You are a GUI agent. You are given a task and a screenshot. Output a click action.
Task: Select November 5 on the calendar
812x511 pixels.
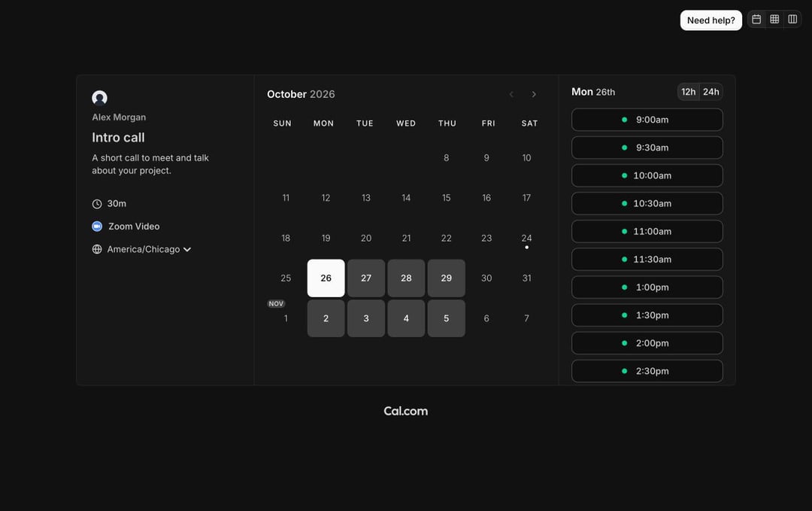point(447,318)
